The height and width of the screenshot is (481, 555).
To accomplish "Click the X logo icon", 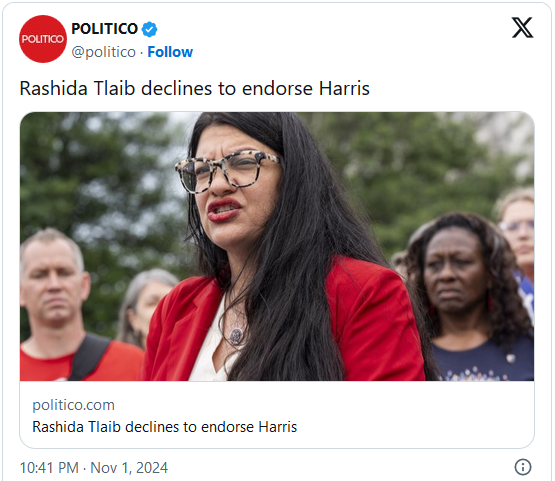I will coord(522,27).
